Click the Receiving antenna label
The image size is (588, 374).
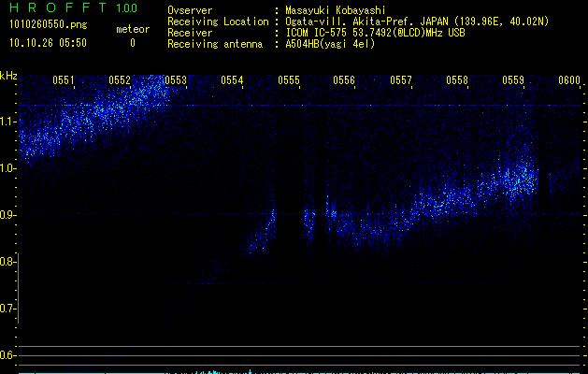coord(215,44)
